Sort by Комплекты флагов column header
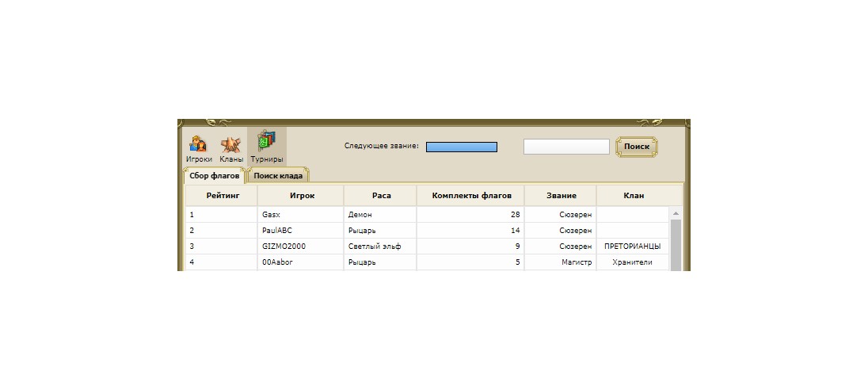The image size is (868, 390). [470, 195]
